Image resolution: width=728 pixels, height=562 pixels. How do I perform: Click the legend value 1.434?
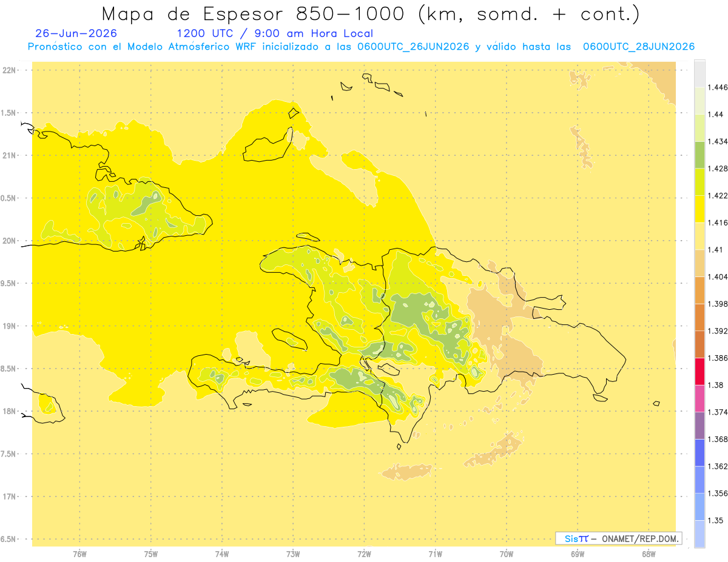(718, 141)
